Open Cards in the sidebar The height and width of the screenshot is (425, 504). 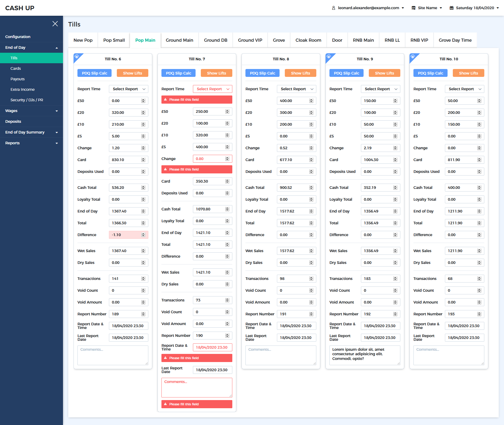16,68
